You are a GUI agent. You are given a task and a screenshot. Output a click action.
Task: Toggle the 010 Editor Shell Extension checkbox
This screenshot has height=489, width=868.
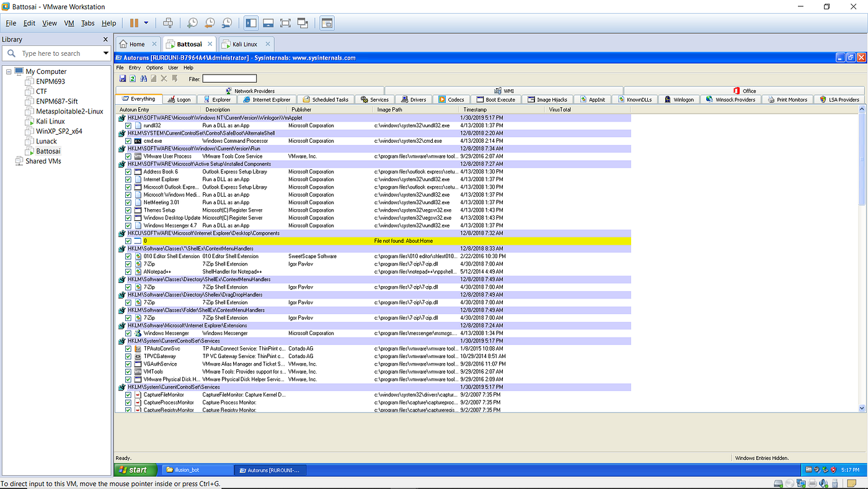[x=128, y=256]
